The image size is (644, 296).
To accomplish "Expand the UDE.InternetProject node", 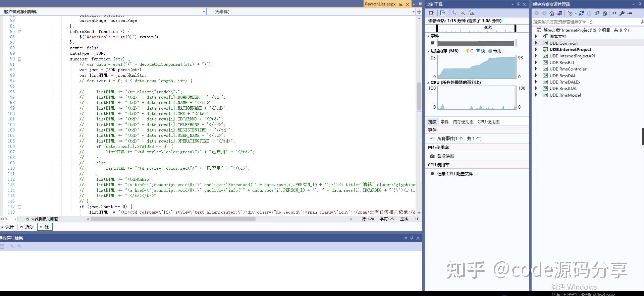I will coord(536,49).
